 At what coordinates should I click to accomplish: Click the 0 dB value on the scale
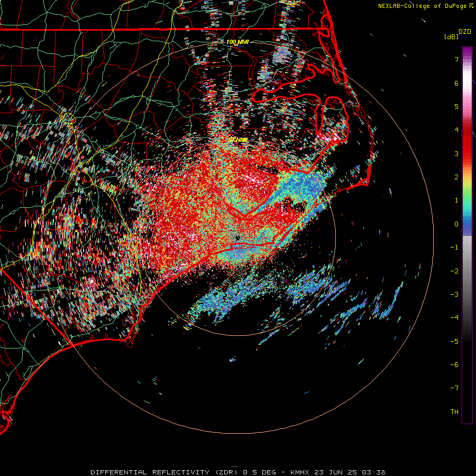click(x=456, y=224)
